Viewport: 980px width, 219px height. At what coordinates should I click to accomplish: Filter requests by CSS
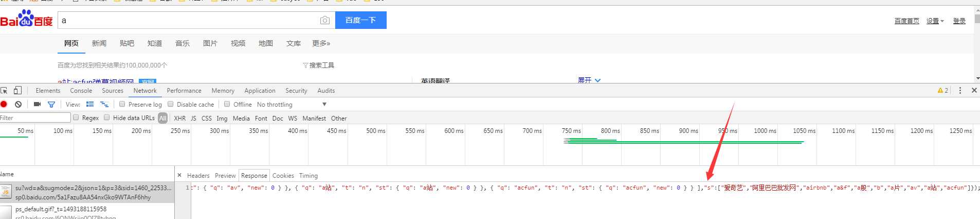(207, 118)
